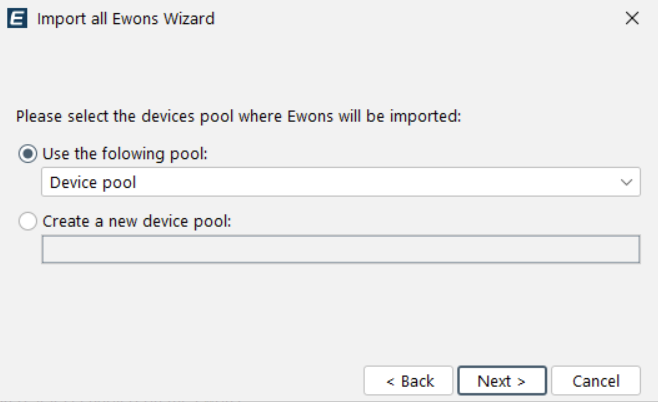
Task: Click the 'Please select the devices pool' instruction text
Action: click(x=238, y=116)
